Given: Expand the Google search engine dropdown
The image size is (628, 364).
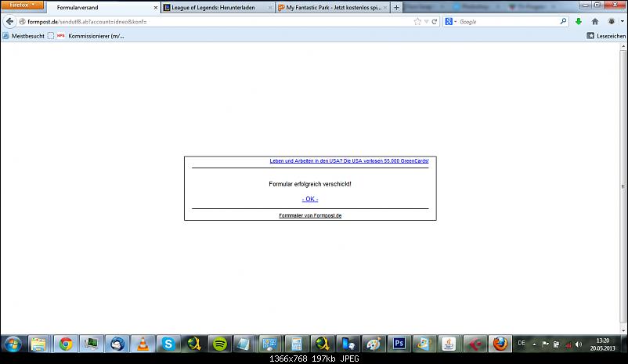Looking at the screenshot, I should click(x=449, y=21).
